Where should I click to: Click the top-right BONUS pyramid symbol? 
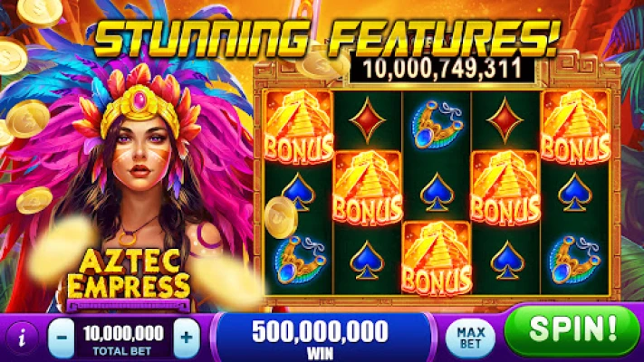575,127
